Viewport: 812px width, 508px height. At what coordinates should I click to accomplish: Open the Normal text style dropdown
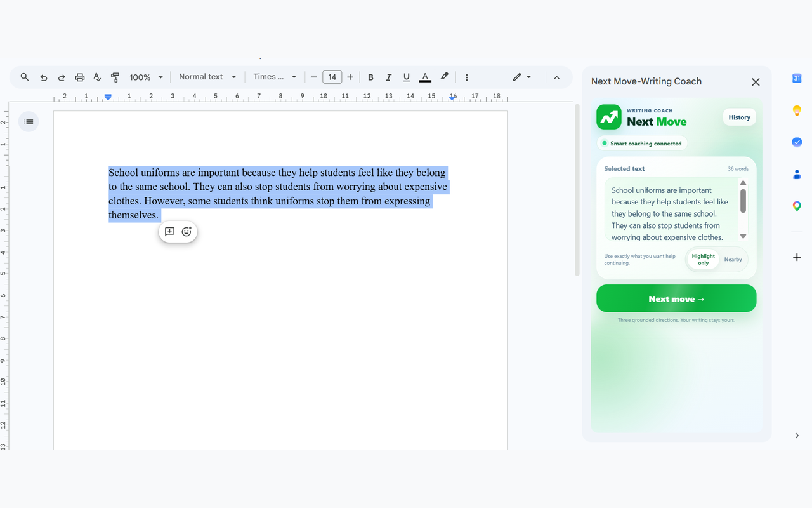207,77
